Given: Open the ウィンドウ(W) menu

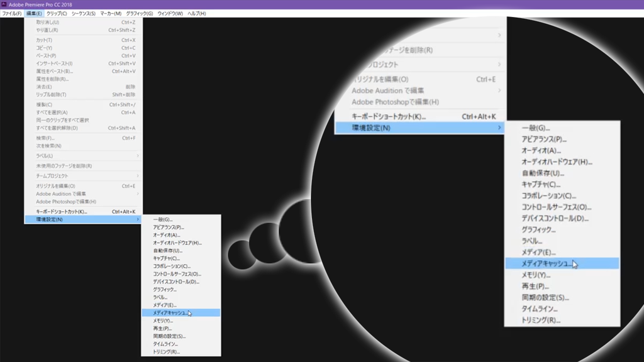Looking at the screenshot, I should click(170, 14).
